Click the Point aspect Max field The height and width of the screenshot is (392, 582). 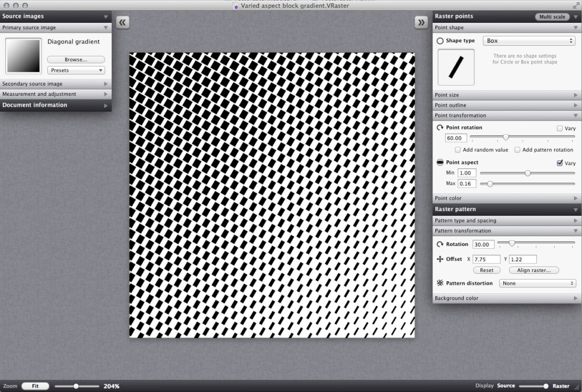467,184
